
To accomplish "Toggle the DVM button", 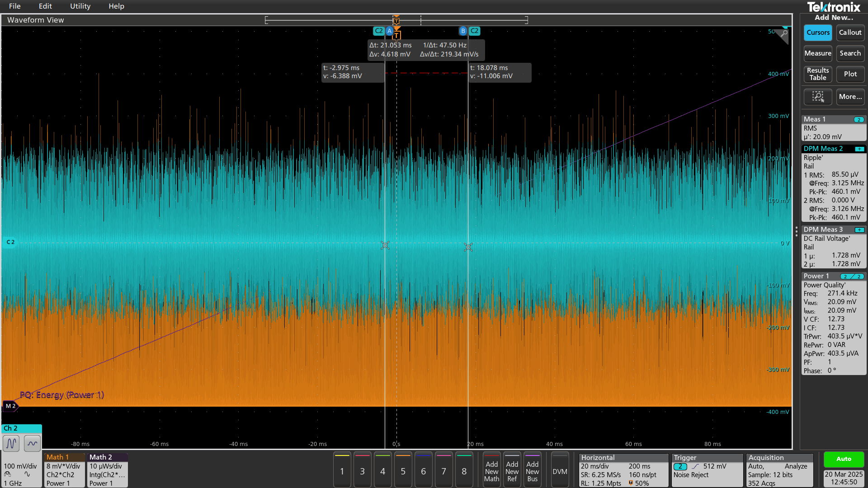I will (559, 471).
